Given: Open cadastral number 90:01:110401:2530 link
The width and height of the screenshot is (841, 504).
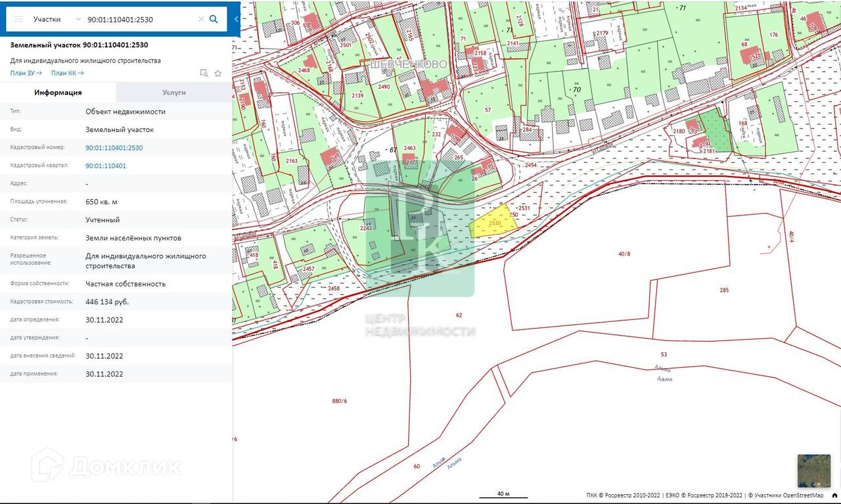Looking at the screenshot, I should [x=114, y=148].
